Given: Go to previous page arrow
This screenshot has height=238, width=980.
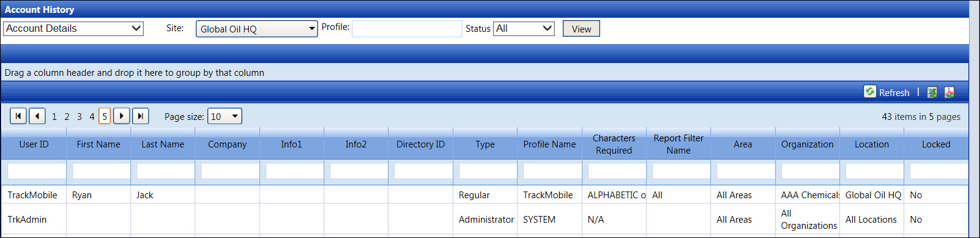Looking at the screenshot, I should (37, 116).
